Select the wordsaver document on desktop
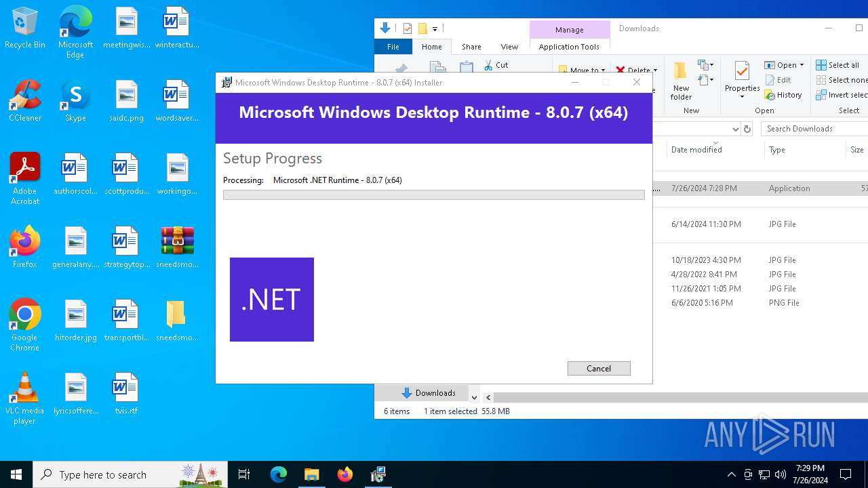 coord(177,102)
